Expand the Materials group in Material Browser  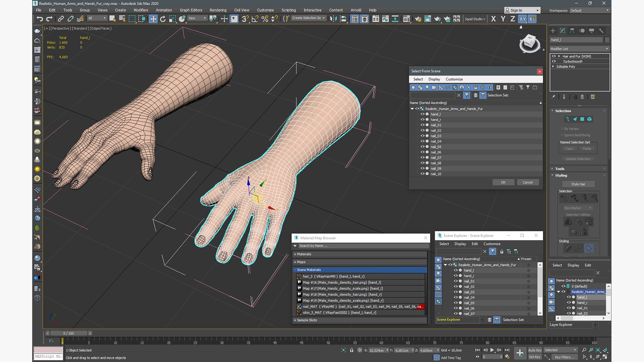pos(360,254)
